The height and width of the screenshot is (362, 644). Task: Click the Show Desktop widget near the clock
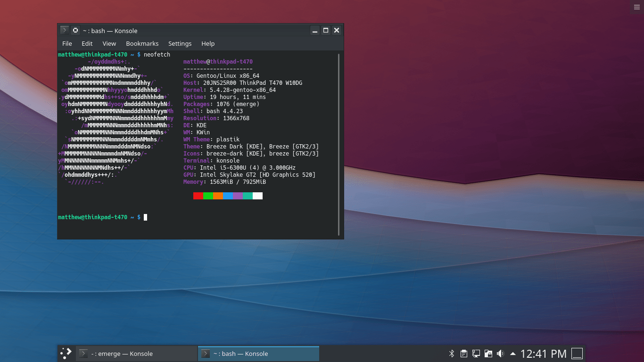(576, 354)
